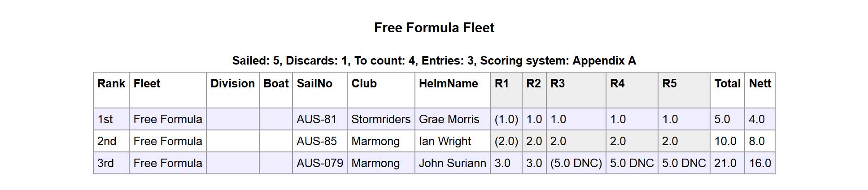Click the Free Formula Fleet heading

434,28
